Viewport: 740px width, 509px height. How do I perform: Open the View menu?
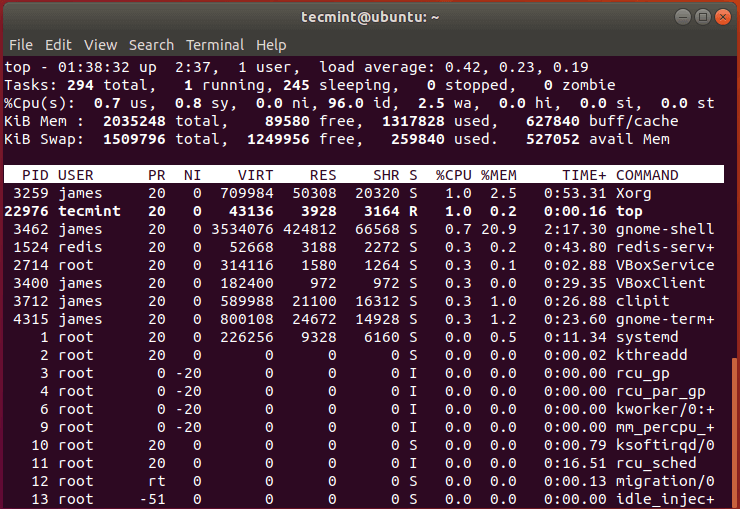click(100, 45)
